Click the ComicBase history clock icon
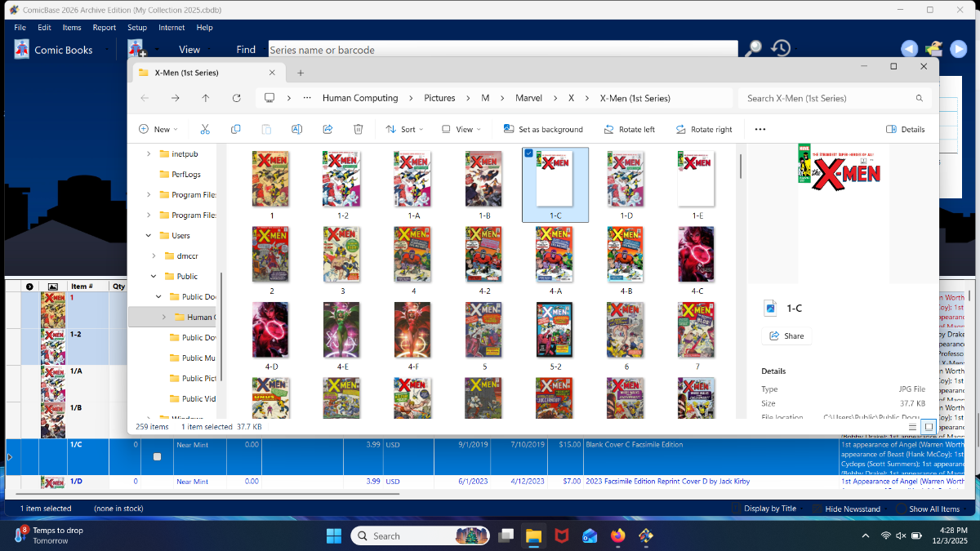This screenshot has height=551, width=980. tap(781, 49)
